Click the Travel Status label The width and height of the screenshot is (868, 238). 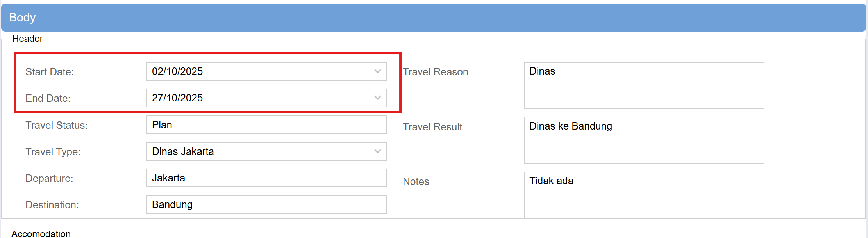click(57, 125)
